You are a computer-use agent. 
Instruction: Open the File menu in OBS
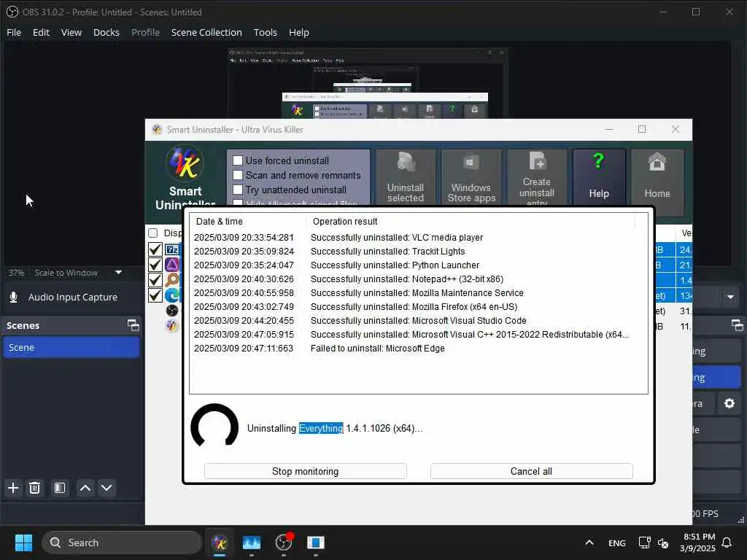click(14, 32)
